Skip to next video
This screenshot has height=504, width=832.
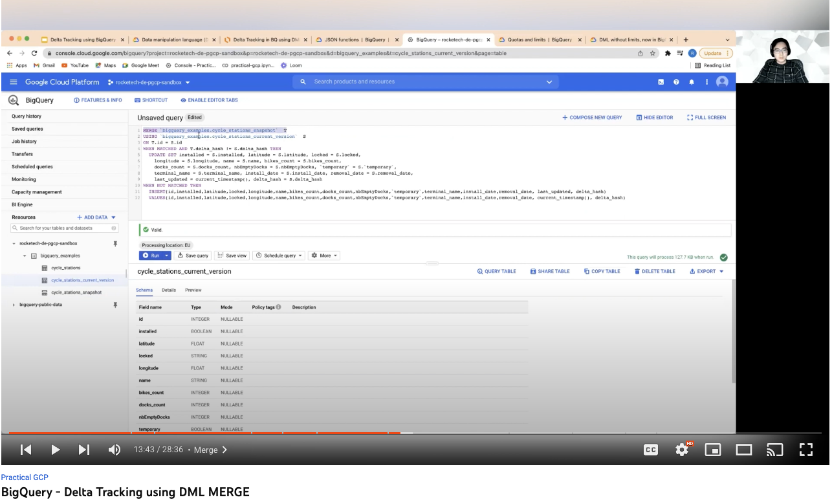(x=84, y=450)
